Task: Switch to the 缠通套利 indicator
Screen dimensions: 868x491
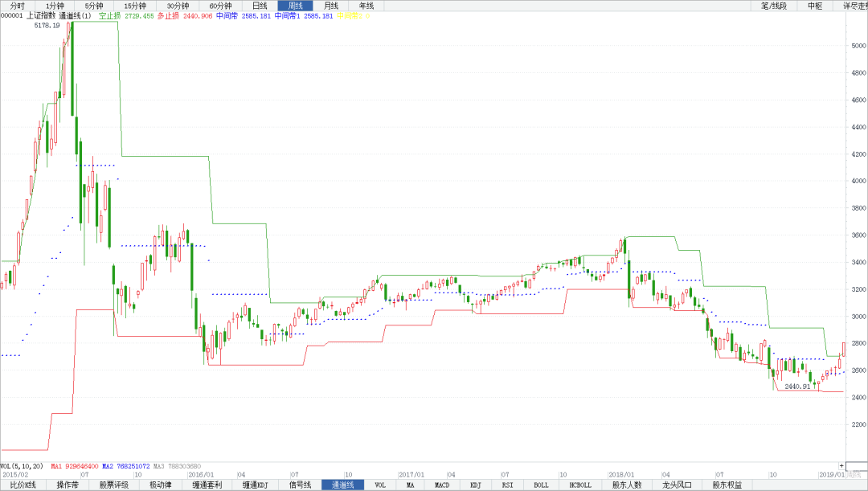Action: coord(207,485)
